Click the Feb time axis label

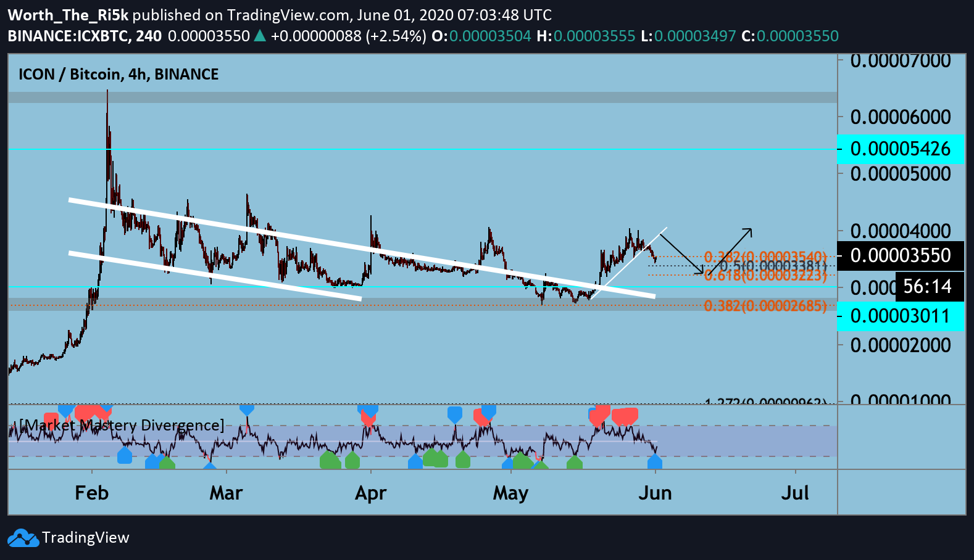coord(91,493)
